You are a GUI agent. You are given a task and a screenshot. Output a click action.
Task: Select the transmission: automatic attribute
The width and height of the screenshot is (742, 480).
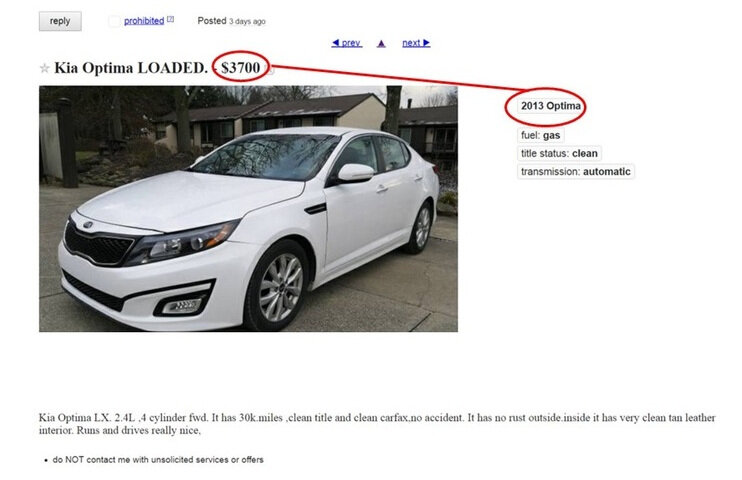coord(575,171)
